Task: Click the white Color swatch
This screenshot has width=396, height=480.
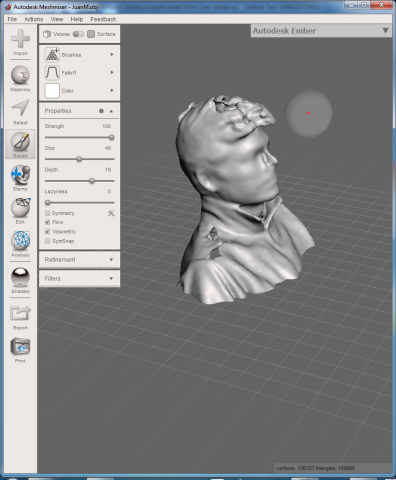Action: [52, 91]
